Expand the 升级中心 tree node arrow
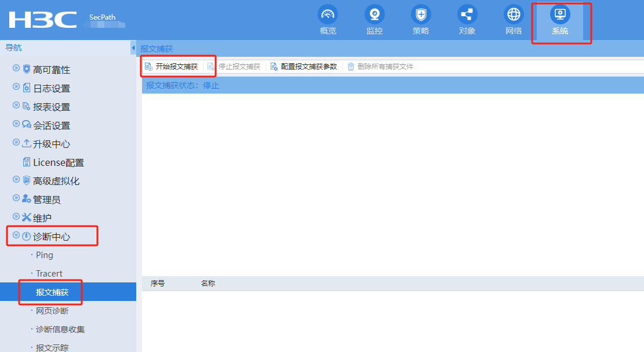 [16, 142]
